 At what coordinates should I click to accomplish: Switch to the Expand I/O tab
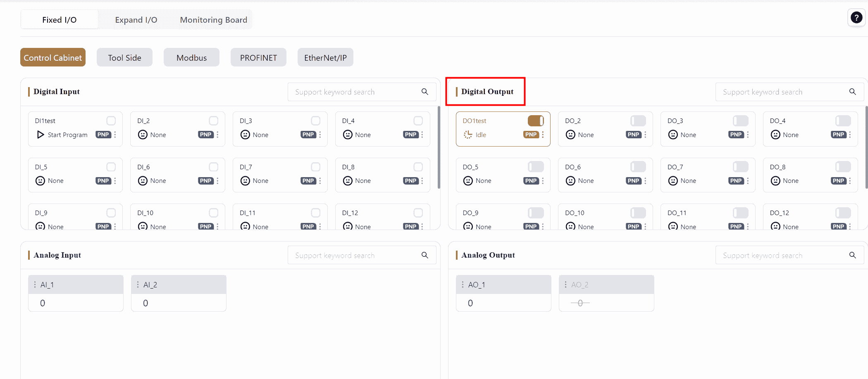[x=136, y=20]
